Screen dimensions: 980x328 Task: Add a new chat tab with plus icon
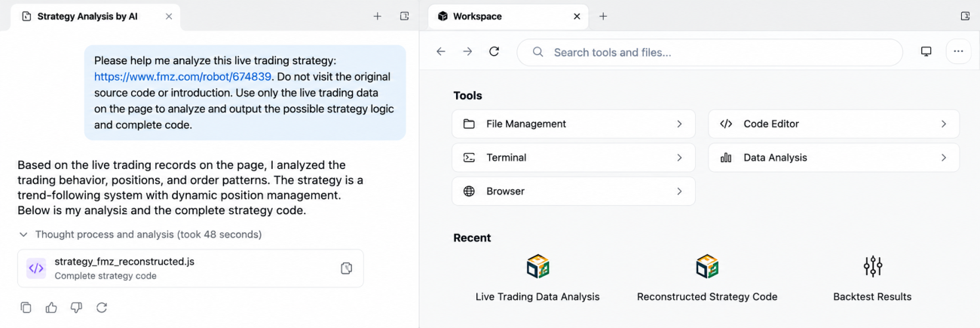pyautogui.click(x=378, y=16)
